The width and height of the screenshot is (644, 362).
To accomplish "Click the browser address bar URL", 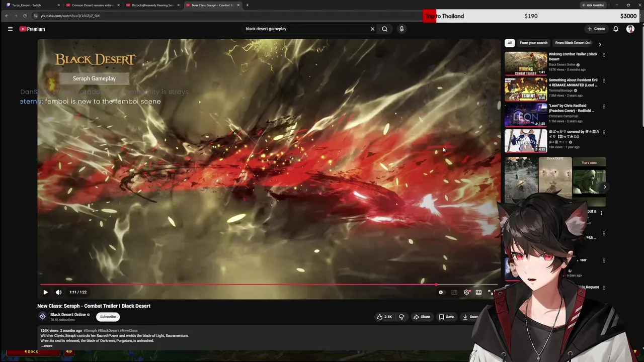I will 70,16.
